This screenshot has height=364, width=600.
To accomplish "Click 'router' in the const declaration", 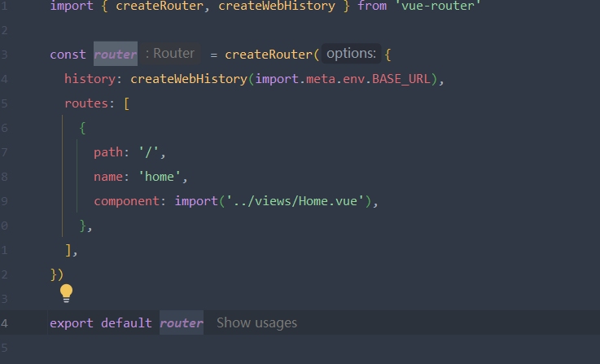I will point(116,54).
